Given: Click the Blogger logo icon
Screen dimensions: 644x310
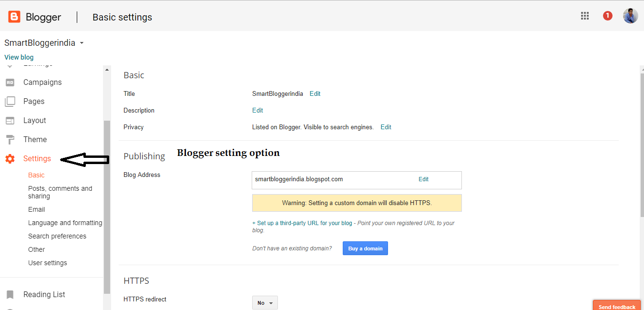Looking at the screenshot, I should [x=14, y=17].
